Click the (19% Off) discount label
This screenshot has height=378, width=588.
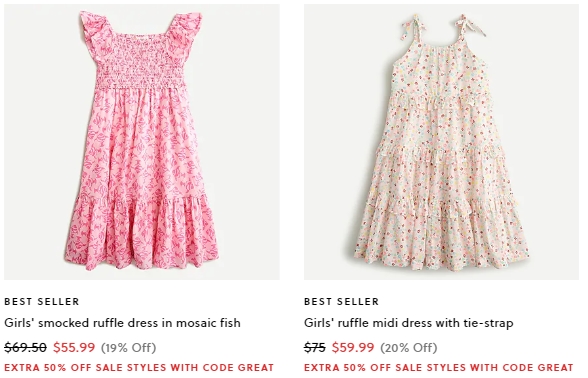128,348
